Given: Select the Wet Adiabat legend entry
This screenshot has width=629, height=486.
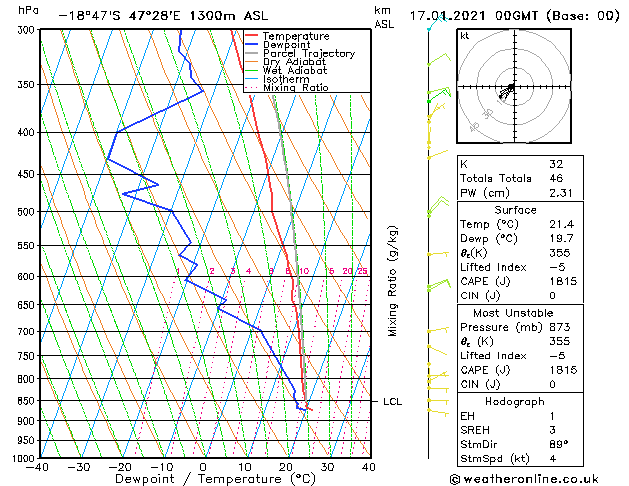Looking at the screenshot, I should click(x=296, y=71).
